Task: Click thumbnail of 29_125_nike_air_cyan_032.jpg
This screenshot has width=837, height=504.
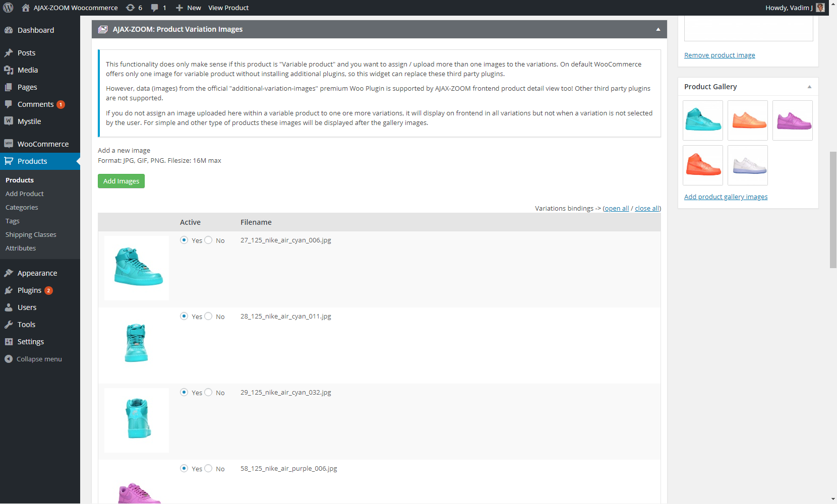Action: click(x=137, y=420)
